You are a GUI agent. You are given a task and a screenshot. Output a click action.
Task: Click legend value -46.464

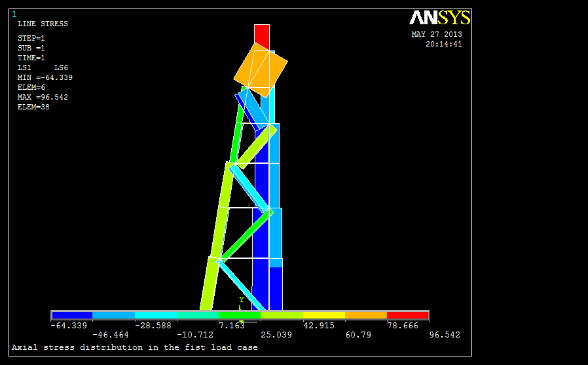point(110,335)
